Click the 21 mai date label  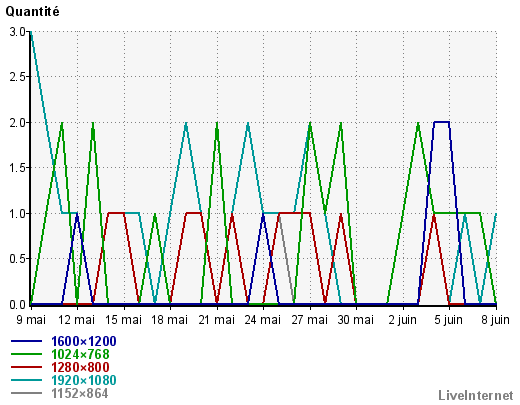click(x=217, y=320)
